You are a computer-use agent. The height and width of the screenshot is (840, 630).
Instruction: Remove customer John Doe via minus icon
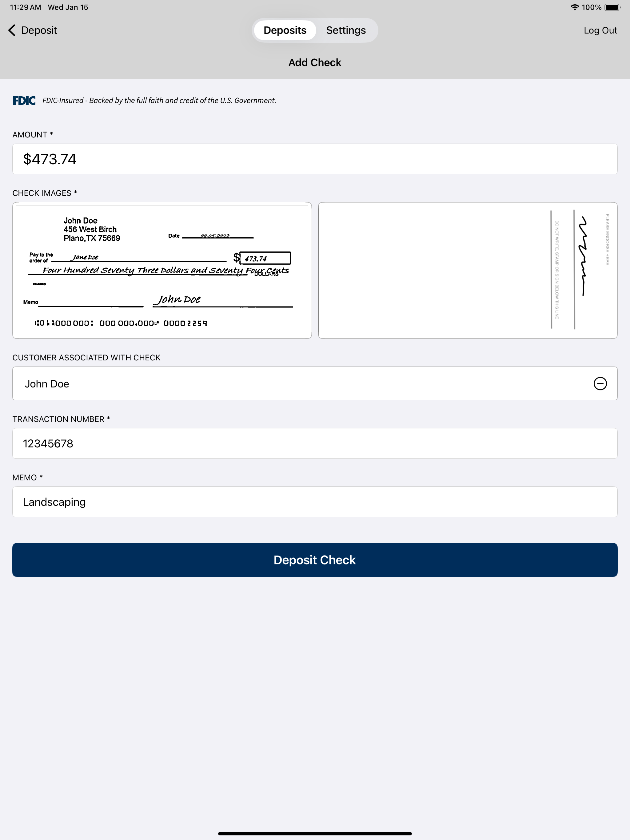point(600,383)
